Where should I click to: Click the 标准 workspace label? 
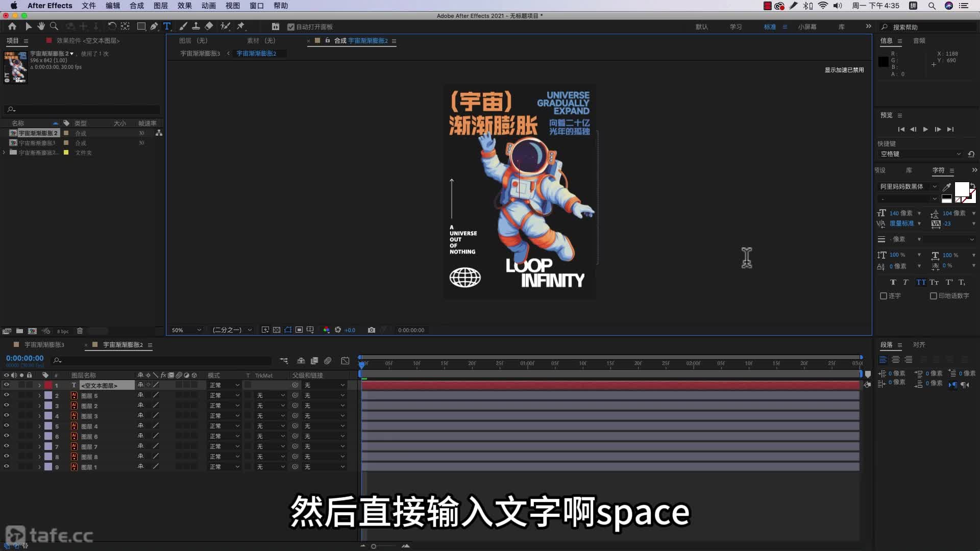coord(770,27)
